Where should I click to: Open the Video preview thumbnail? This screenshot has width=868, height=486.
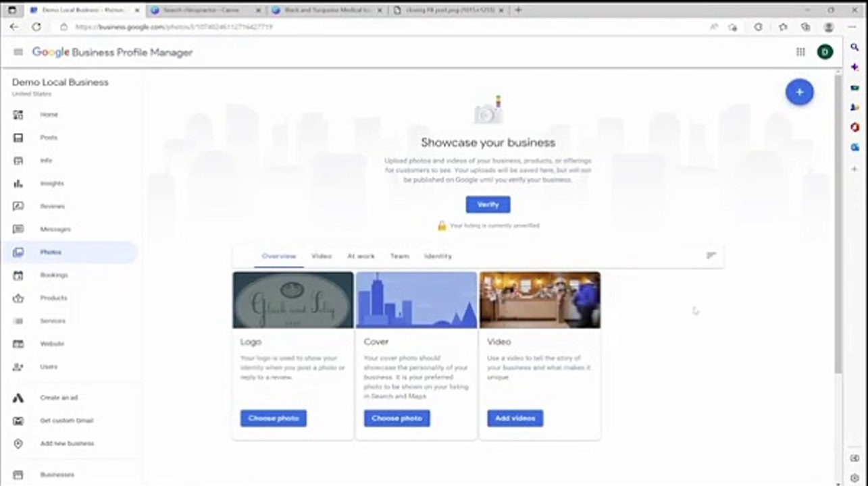click(x=540, y=300)
